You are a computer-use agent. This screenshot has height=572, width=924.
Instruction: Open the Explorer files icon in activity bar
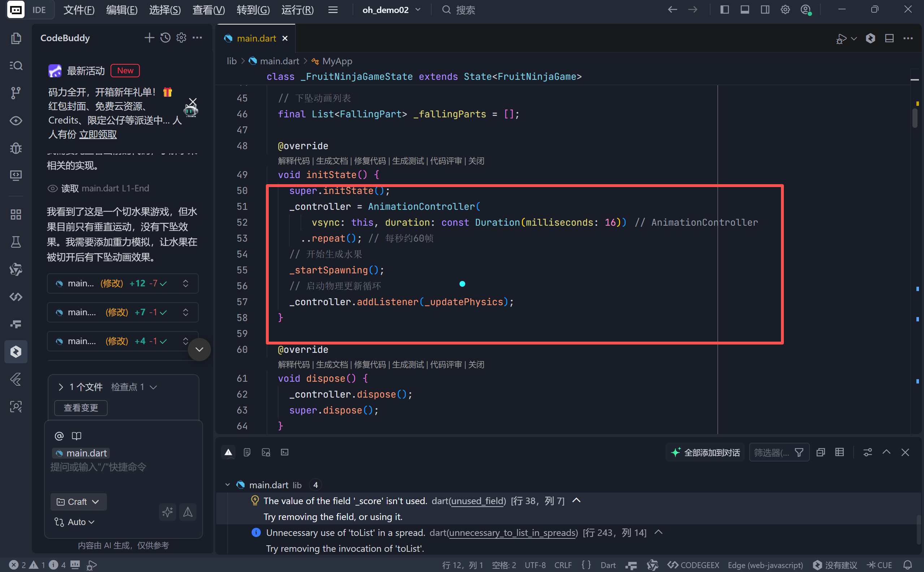16,38
